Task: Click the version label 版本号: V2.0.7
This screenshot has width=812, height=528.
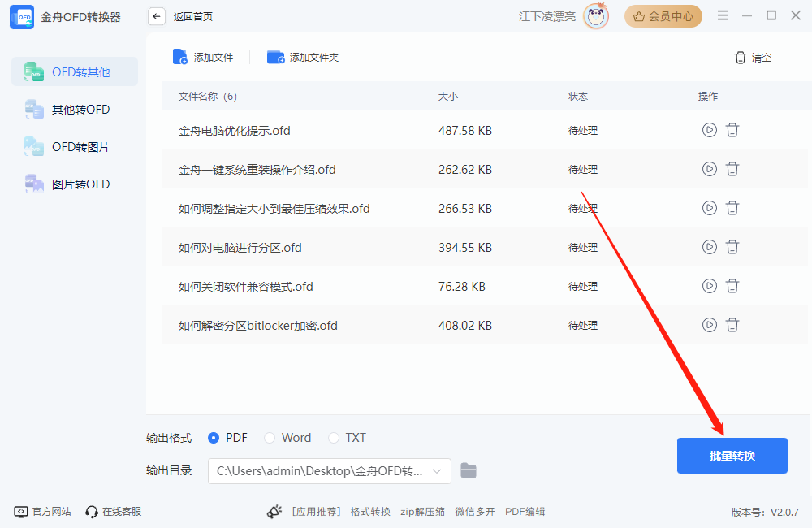Action: pos(765,512)
